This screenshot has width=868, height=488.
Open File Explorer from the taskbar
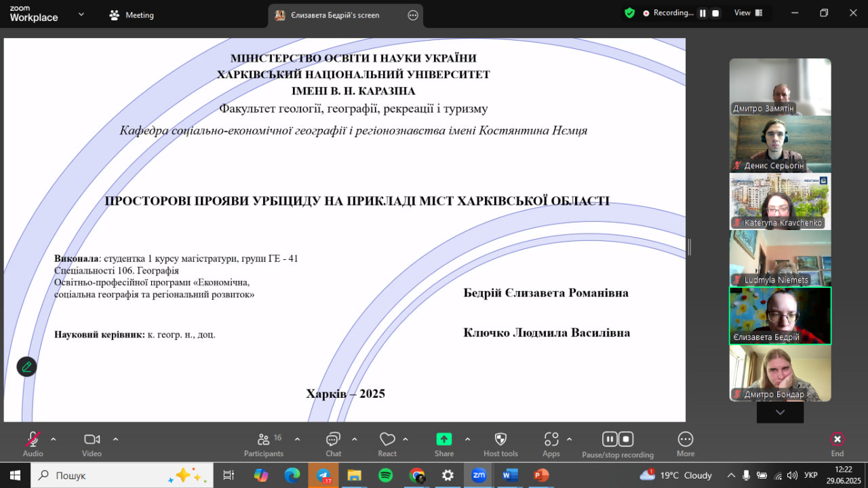[x=355, y=475]
